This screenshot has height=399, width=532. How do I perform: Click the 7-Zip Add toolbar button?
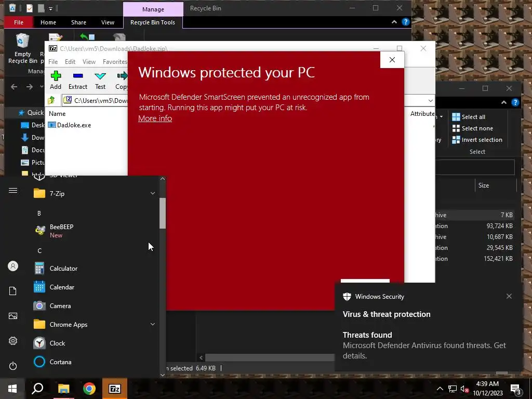point(56,81)
